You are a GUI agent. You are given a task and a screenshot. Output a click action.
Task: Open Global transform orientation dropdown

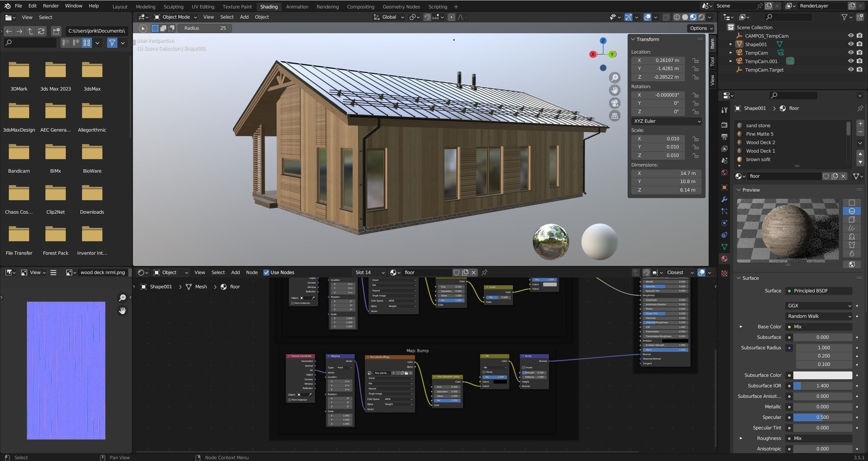(x=389, y=17)
